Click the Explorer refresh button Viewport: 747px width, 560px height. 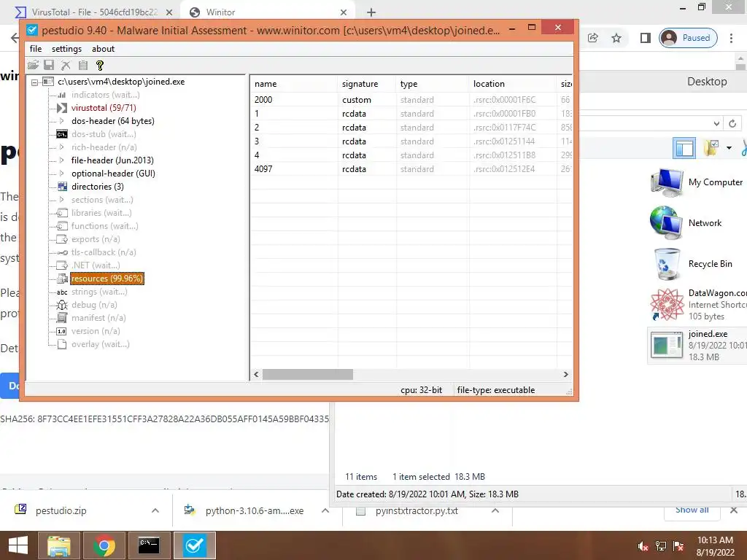pos(732,123)
